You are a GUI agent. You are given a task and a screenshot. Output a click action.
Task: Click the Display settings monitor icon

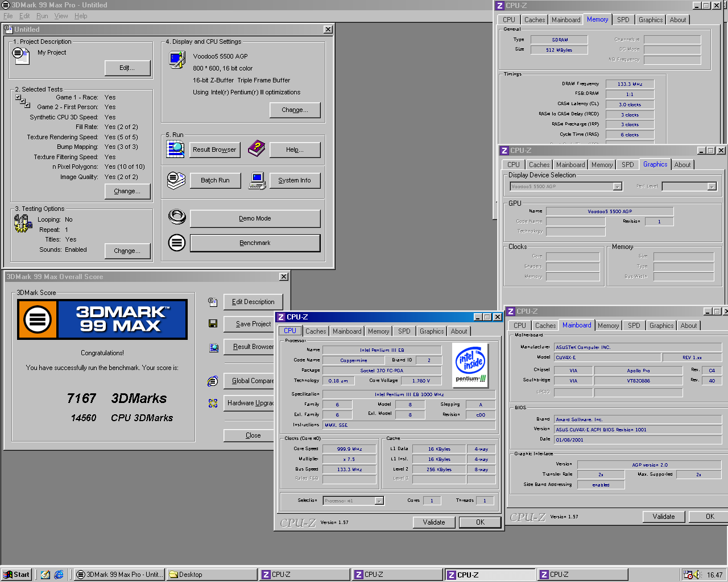tap(177, 60)
